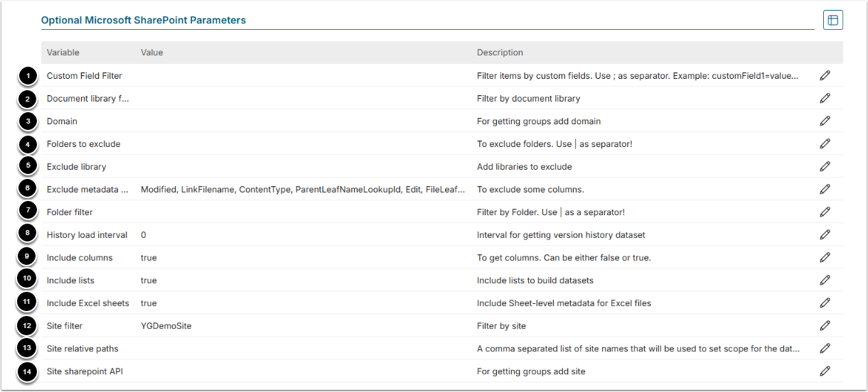Click the Variable column header
868x392 pixels.
63,53
